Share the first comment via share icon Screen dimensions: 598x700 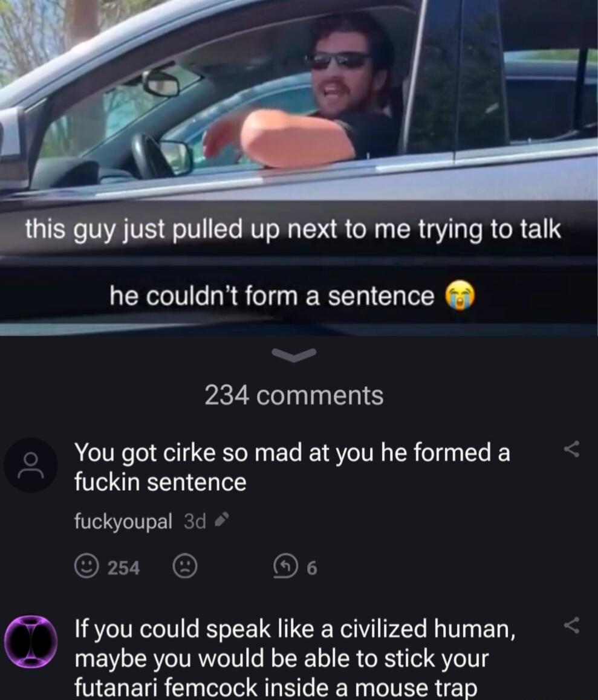pyautogui.click(x=571, y=449)
